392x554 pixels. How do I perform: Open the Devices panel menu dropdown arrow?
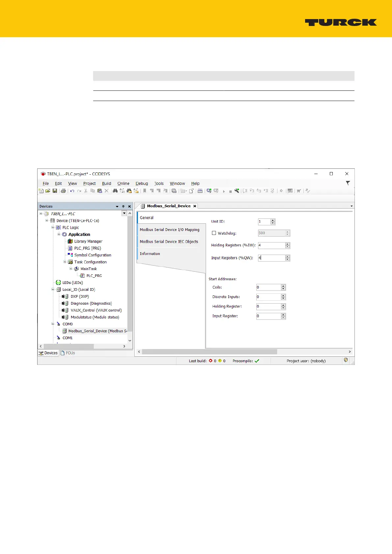pyautogui.click(x=117, y=207)
